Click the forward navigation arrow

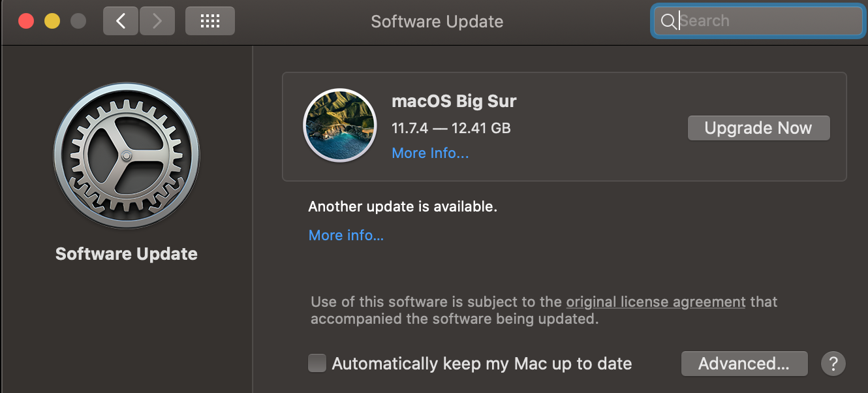157,21
